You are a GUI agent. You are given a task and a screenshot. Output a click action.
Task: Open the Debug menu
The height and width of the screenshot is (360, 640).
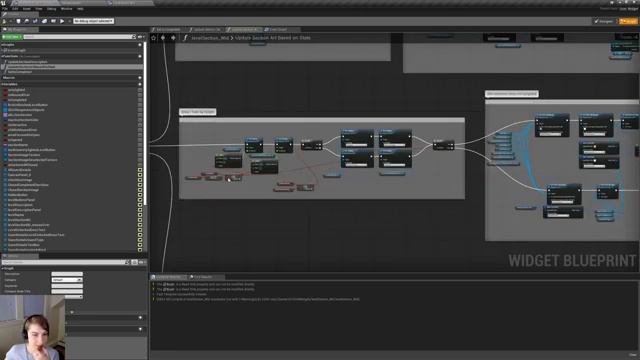pos(51,9)
